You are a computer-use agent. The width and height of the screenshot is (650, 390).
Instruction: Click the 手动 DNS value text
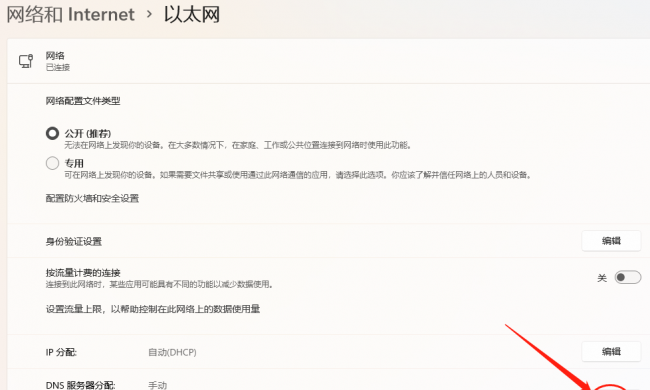click(x=158, y=385)
